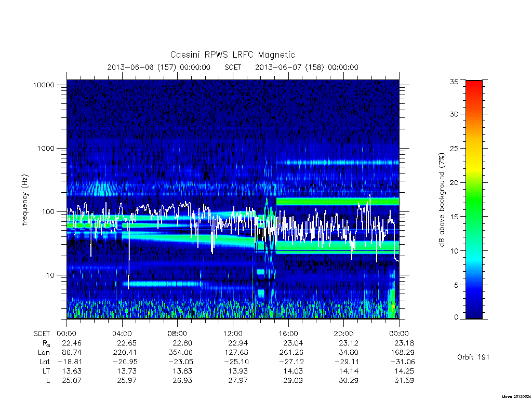This screenshot has height=399, width=532.
Task: Click the Lon value 220.41
Action: (125, 353)
